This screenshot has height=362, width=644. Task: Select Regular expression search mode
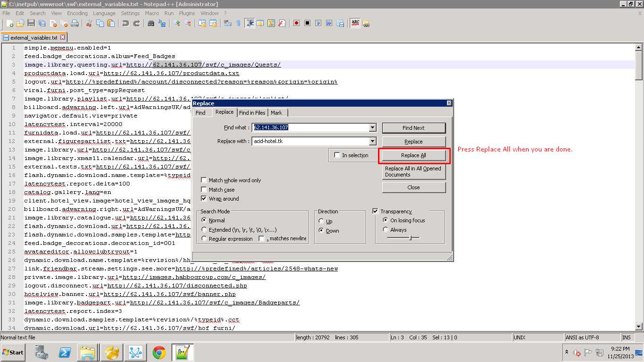[204, 239]
